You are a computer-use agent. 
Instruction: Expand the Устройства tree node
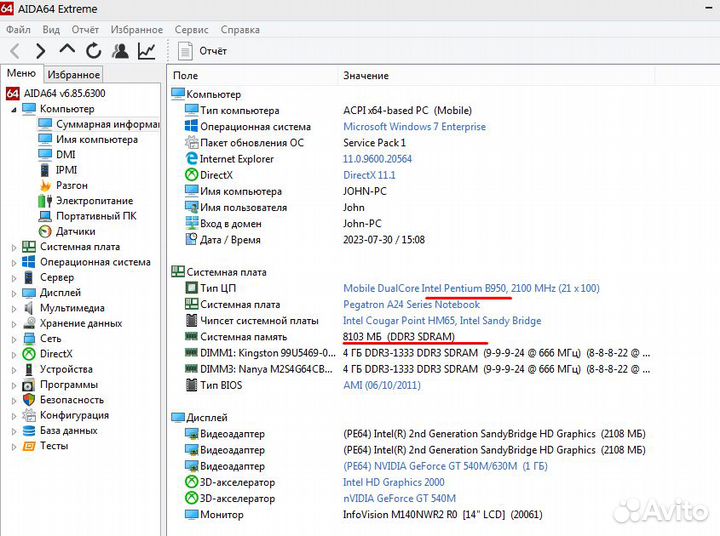pos(14,370)
